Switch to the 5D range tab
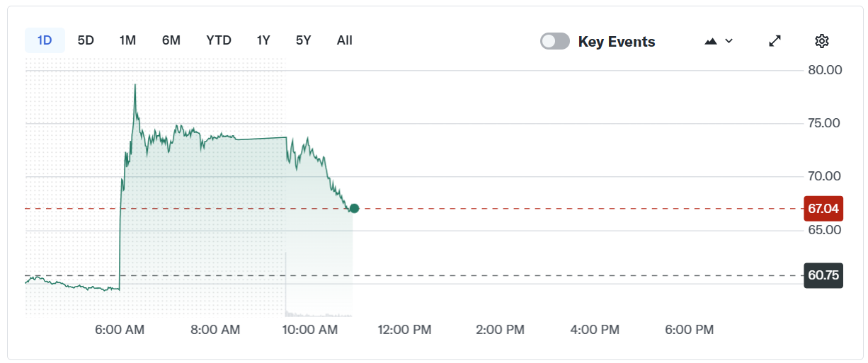Screen dimensions: 868x363 86,40
